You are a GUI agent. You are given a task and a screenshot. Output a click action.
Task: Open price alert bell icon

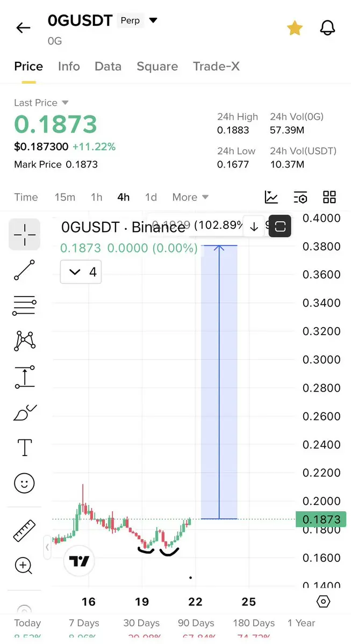coord(327,28)
